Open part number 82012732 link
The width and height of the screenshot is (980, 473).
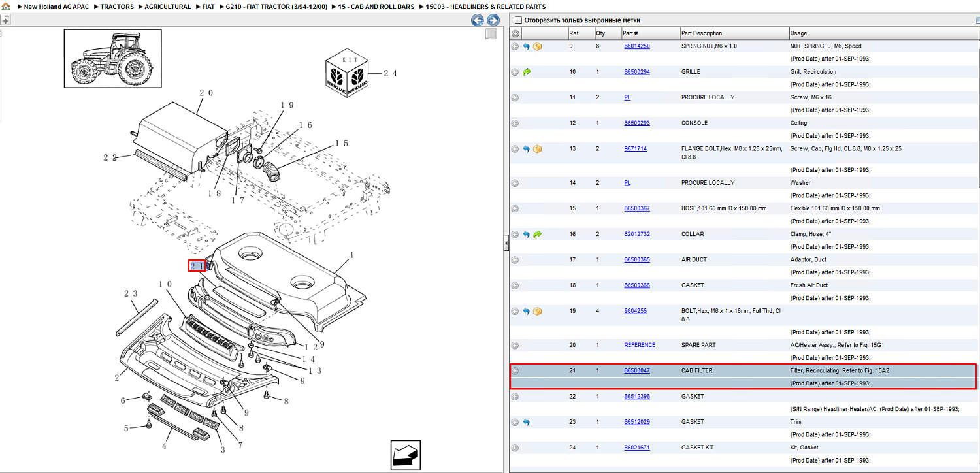coord(637,234)
